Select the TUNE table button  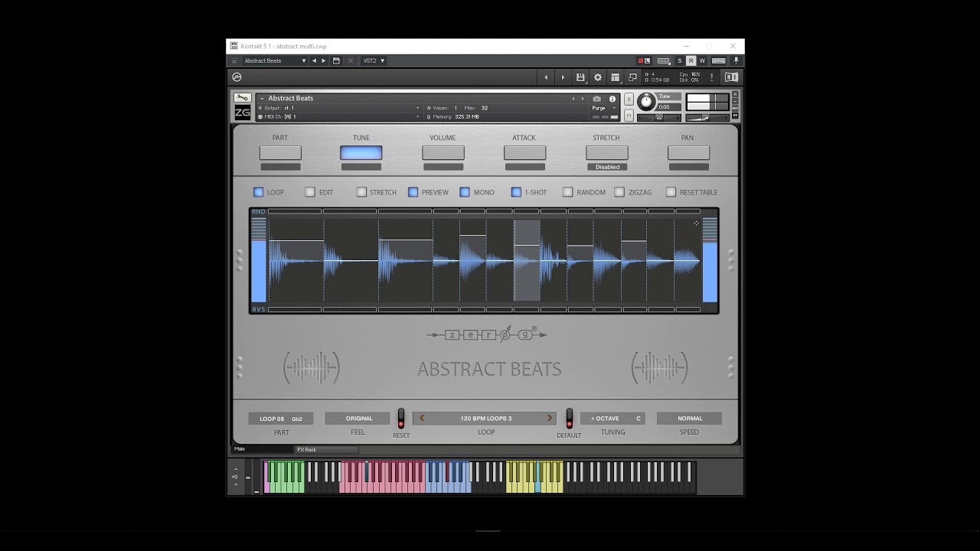pyautogui.click(x=361, y=152)
